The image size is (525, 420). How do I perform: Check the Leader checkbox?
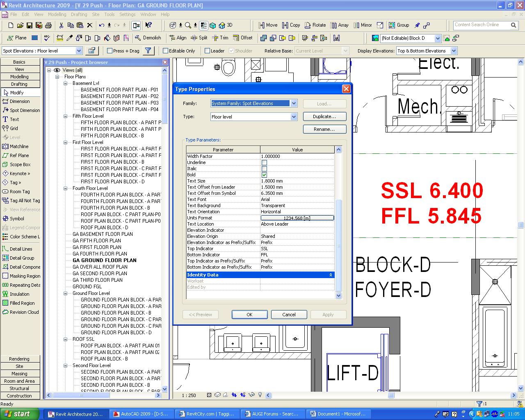tap(208, 51)
